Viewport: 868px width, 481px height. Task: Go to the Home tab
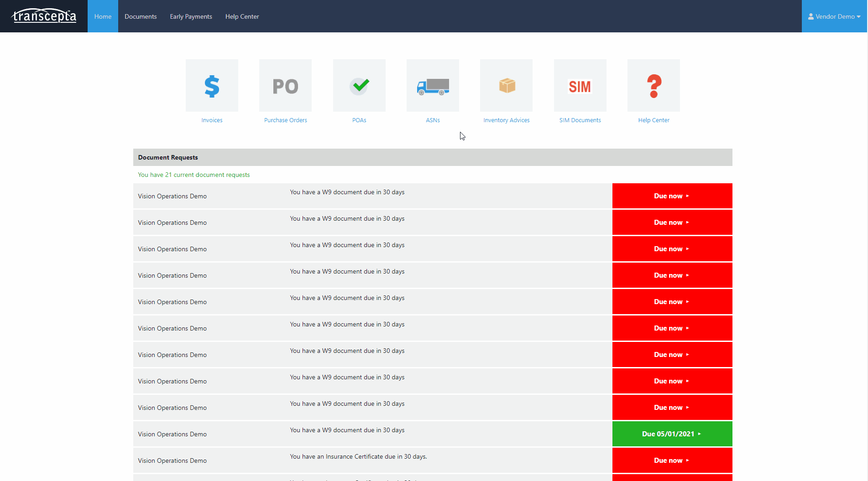pos(103,16)
